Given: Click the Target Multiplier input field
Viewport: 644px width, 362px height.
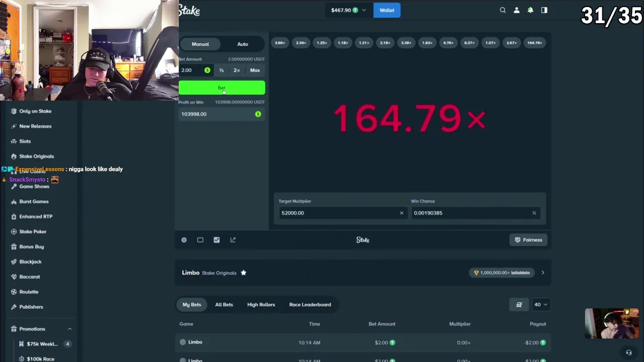Looking at the screenshot, I should click(x=342, y=213).
